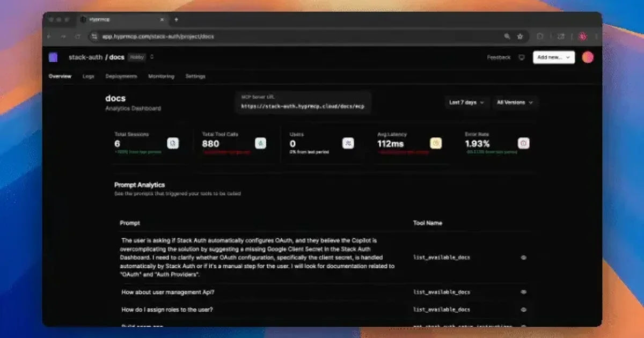Click the monitor icon next to Feedback
Image resolution: width=644 pixels, height=338 pixels.
click(x=522, y=57)
